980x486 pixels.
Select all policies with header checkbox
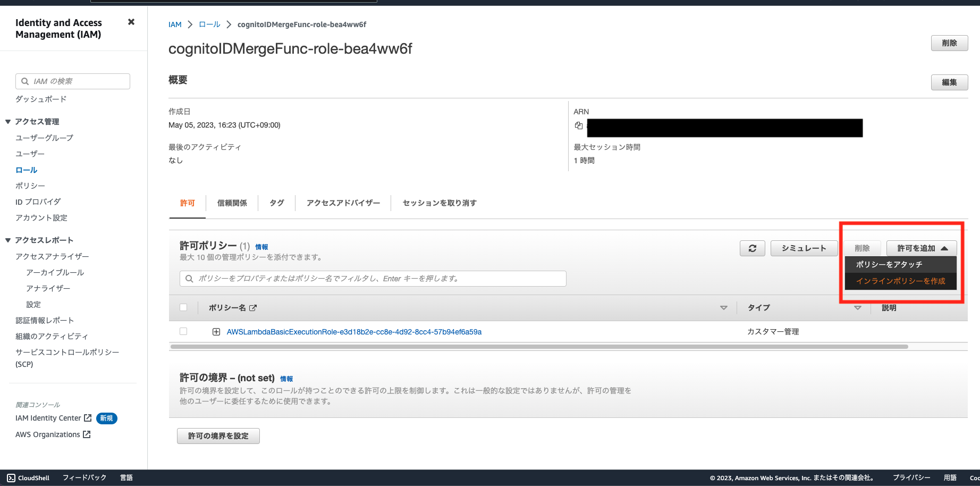point(183,307)
